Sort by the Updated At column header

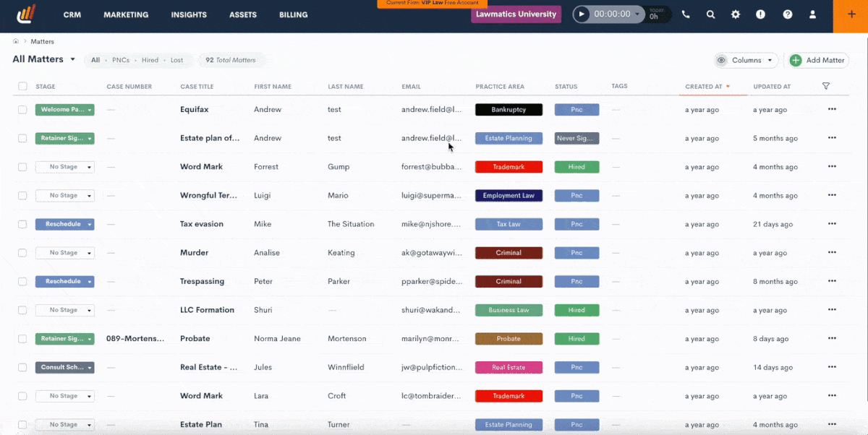[x=772, y=87]
